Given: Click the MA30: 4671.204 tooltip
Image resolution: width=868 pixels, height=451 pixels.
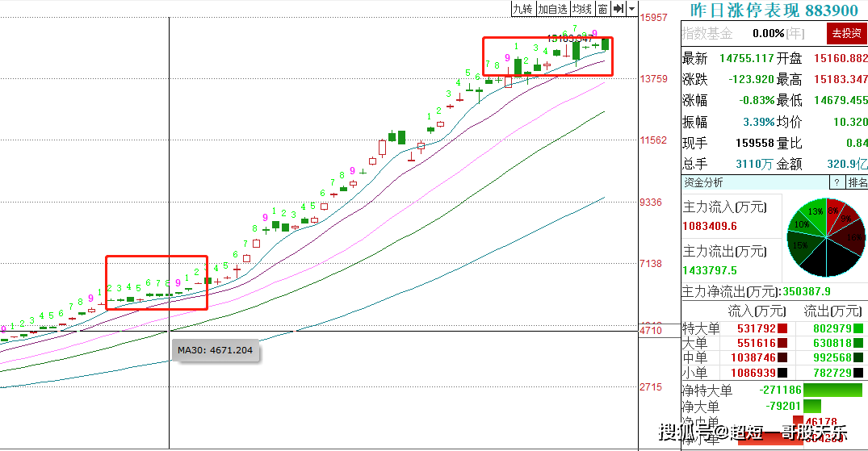Looking at the screenshot, I should click(x=216, y=350).
